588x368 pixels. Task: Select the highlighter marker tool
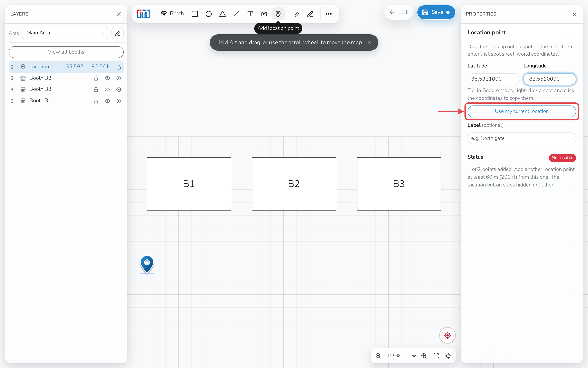296,14
